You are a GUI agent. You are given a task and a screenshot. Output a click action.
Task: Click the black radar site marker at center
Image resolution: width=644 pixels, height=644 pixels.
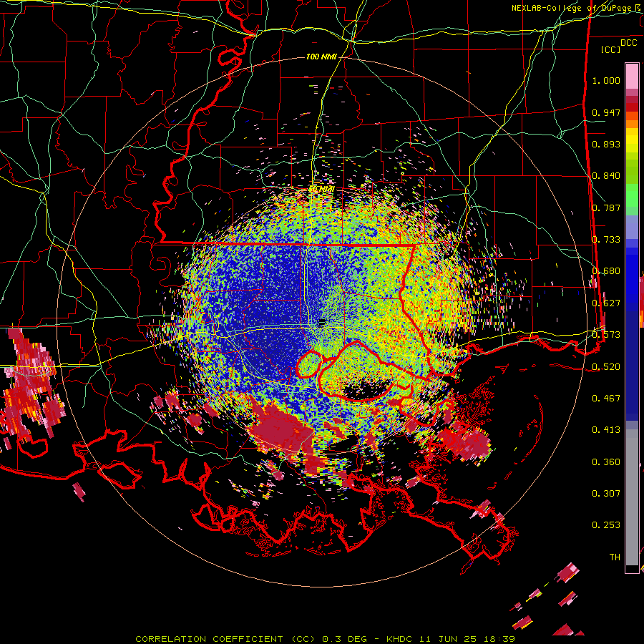(322, 323)
